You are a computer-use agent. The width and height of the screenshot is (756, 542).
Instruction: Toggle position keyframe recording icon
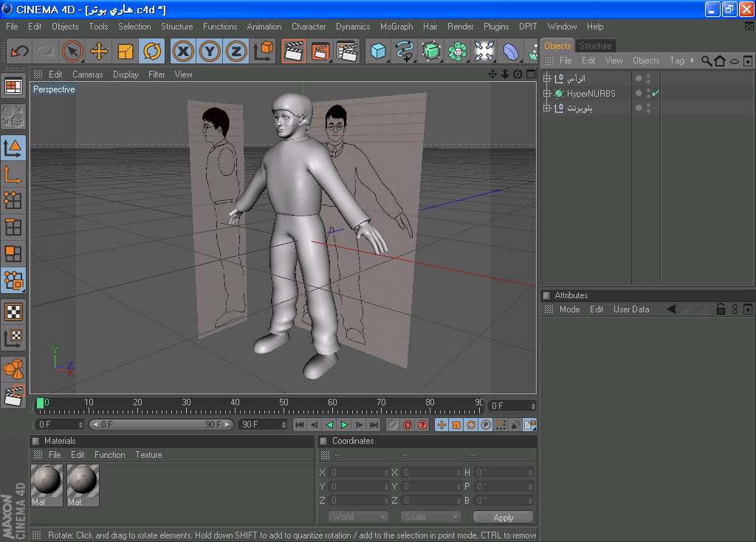[441, 425]
